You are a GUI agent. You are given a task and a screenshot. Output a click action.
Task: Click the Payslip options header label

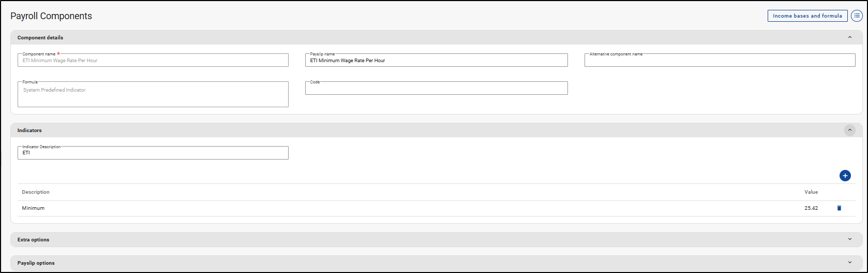click(36, 263)
